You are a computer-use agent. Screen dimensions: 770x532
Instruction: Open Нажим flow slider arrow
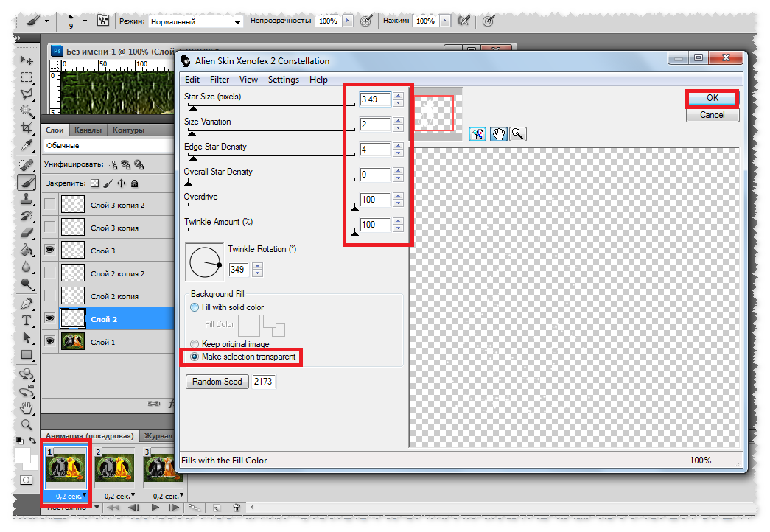(445, 21)
